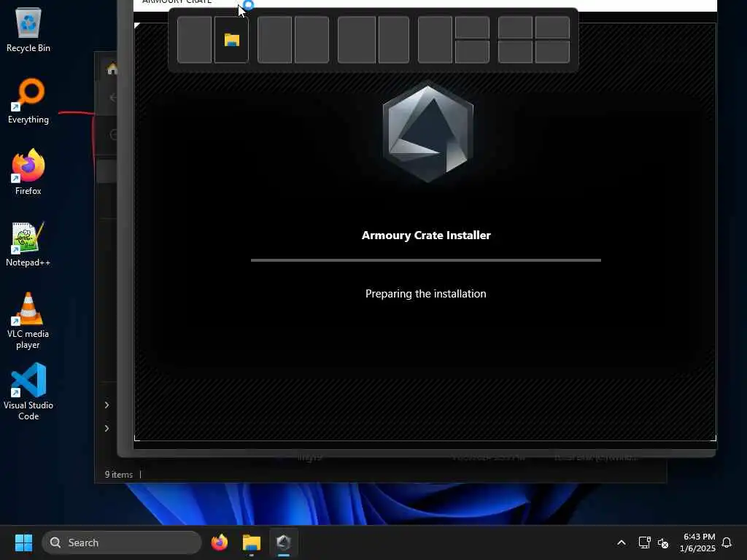Snap to top-right zone of three-zone layout
747x560 pixels.
pyautogui.click(x=472, y=27)
